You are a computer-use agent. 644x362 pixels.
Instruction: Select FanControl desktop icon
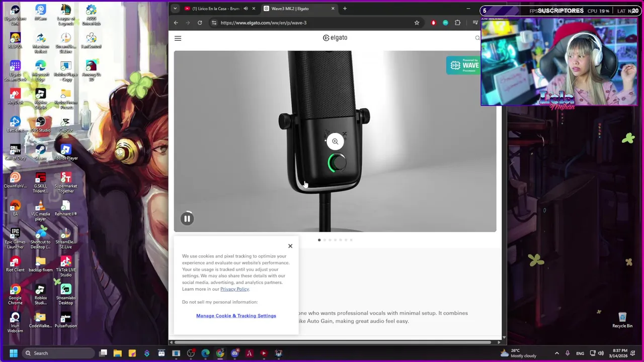point(91,41)
